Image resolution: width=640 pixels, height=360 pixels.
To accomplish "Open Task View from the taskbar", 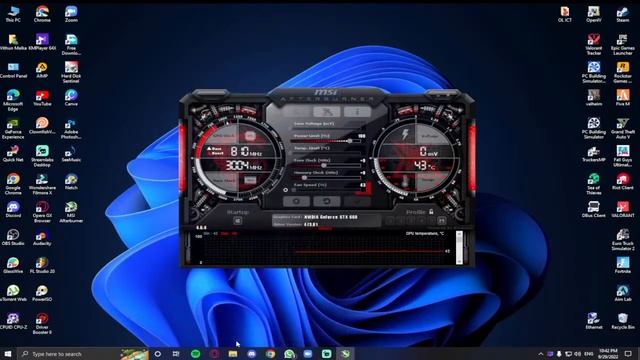I will pyautogui.click(x=176, y=354).
